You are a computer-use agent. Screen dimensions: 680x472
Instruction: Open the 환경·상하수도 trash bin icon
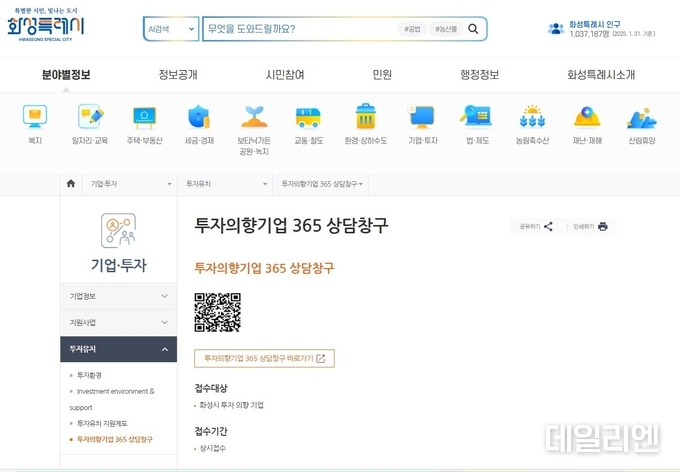(x=366, y=116)
